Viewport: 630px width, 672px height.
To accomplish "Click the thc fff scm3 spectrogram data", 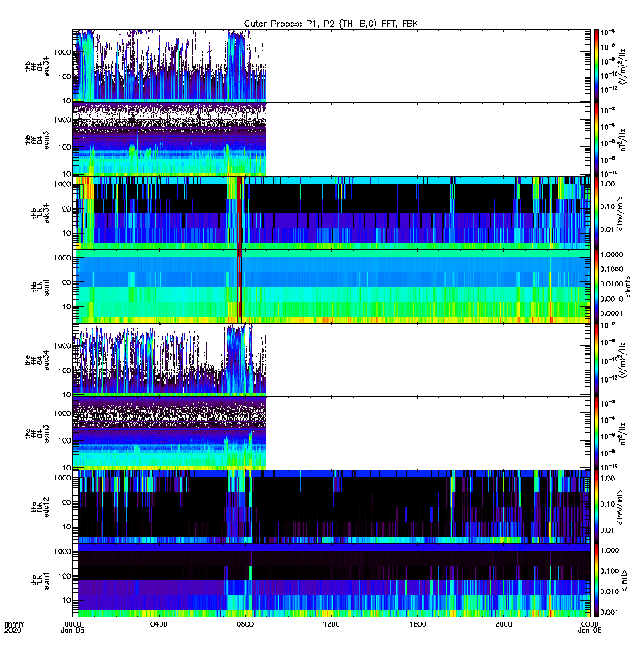I will (170, 433).
